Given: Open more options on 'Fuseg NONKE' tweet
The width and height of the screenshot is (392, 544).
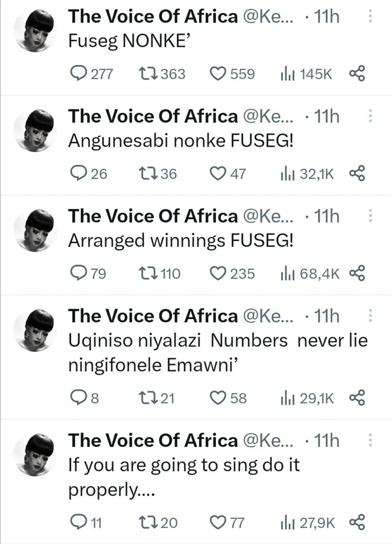Looking at the screenshot, I should click(x=370, y=16).
